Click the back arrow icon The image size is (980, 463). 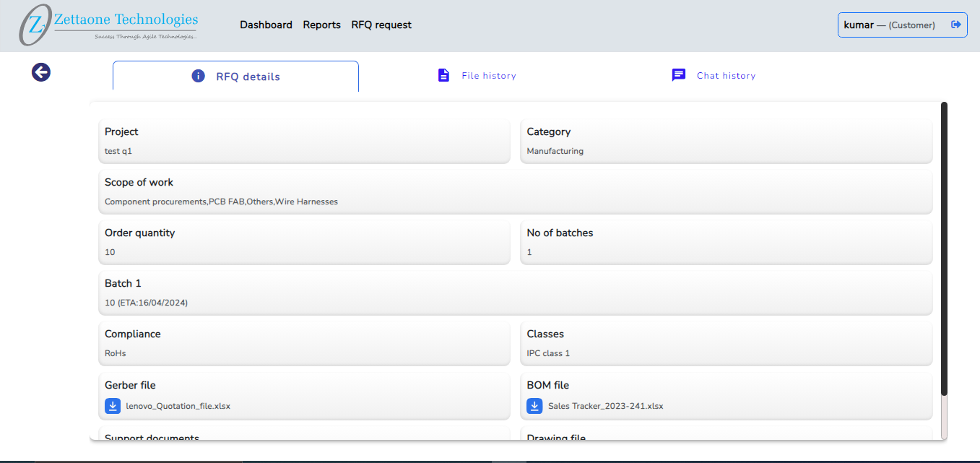41,72
